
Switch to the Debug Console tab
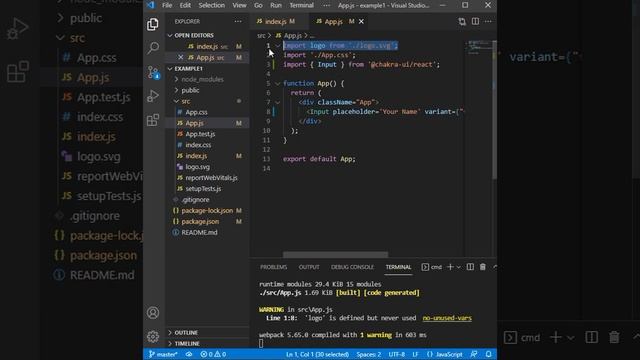352,267
